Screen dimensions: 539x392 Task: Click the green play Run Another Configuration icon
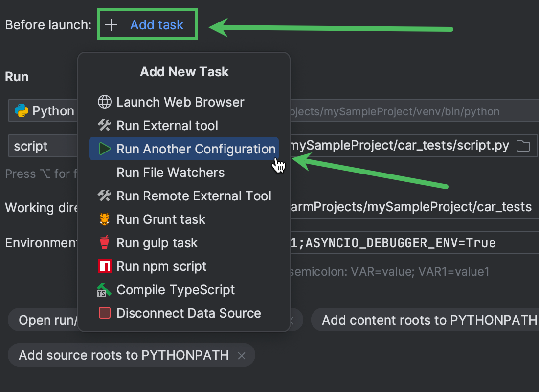click(105, 149)
